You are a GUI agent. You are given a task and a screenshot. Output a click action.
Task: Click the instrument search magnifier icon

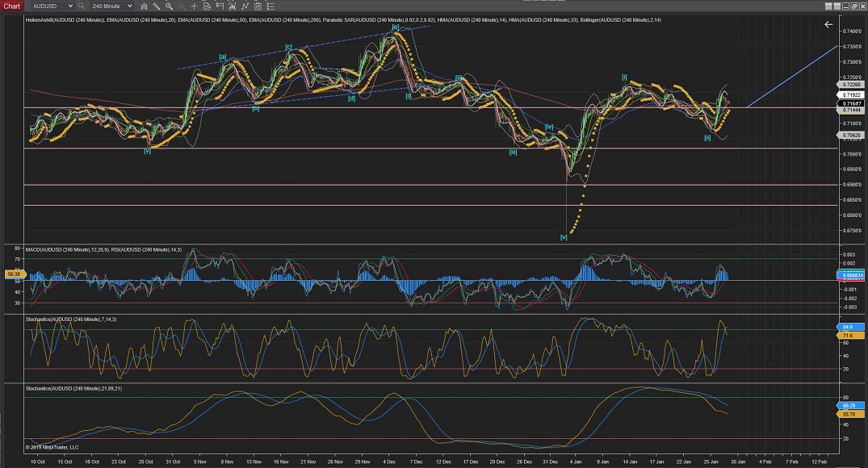[x=81, y=6]
